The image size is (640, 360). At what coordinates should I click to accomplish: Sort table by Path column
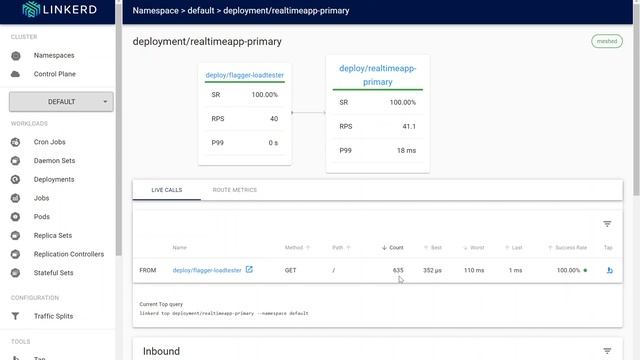341,248
